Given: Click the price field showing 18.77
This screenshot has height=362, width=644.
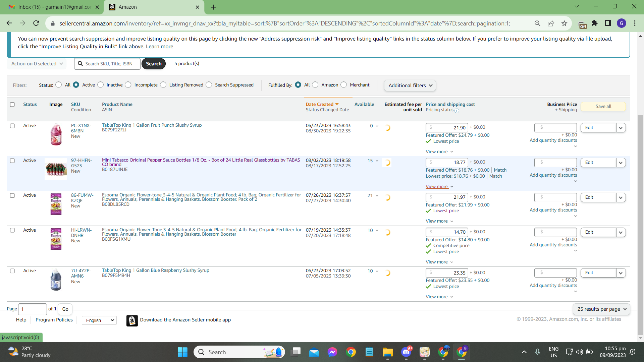Looking at the screenshot, I should [x=447, y=163].
